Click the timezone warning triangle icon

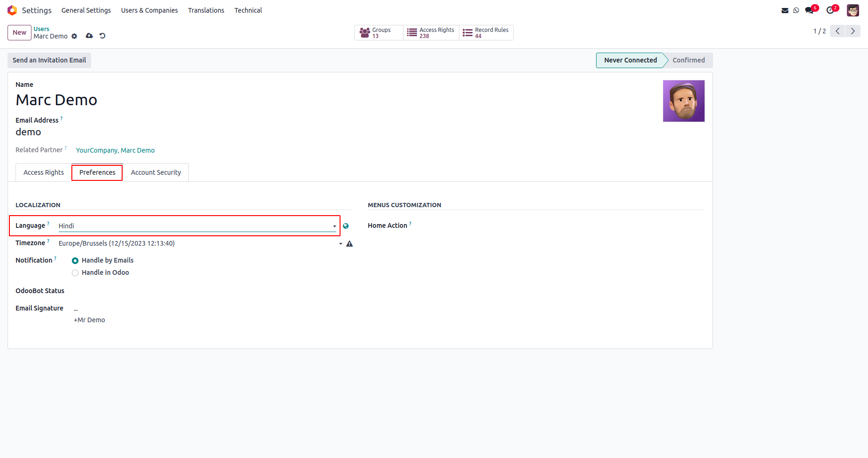pyautogui.click(x=349, y=244)
